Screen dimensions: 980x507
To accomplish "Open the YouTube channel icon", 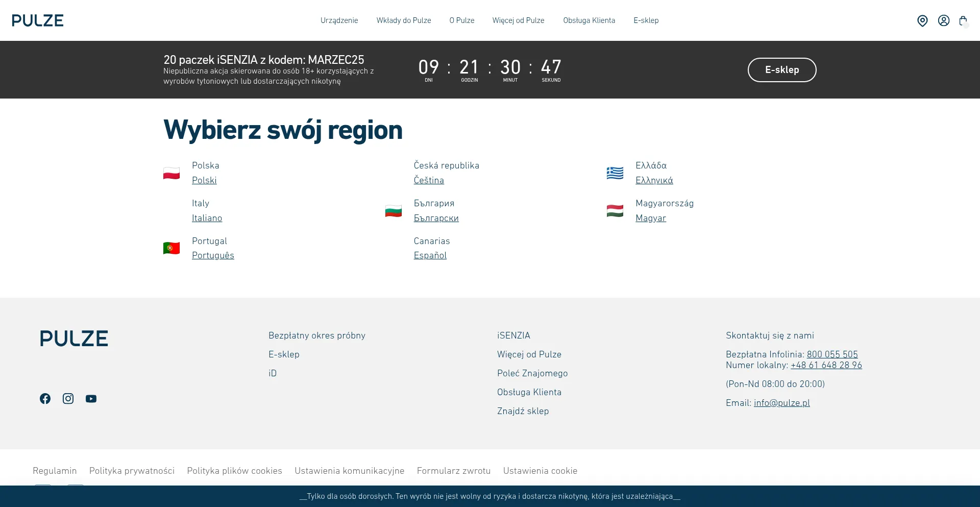I will point(91,398).
